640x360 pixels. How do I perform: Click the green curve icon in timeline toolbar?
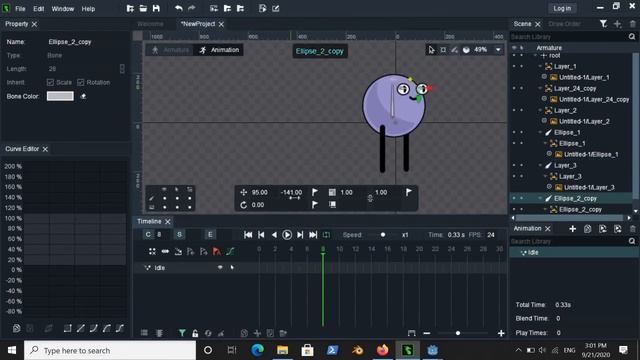(x=230, y=251)
